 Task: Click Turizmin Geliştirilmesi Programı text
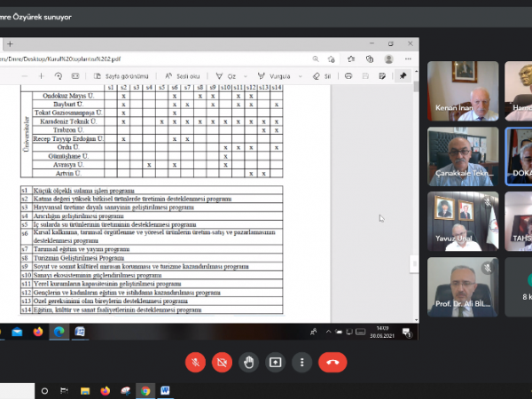pos(79,258)
